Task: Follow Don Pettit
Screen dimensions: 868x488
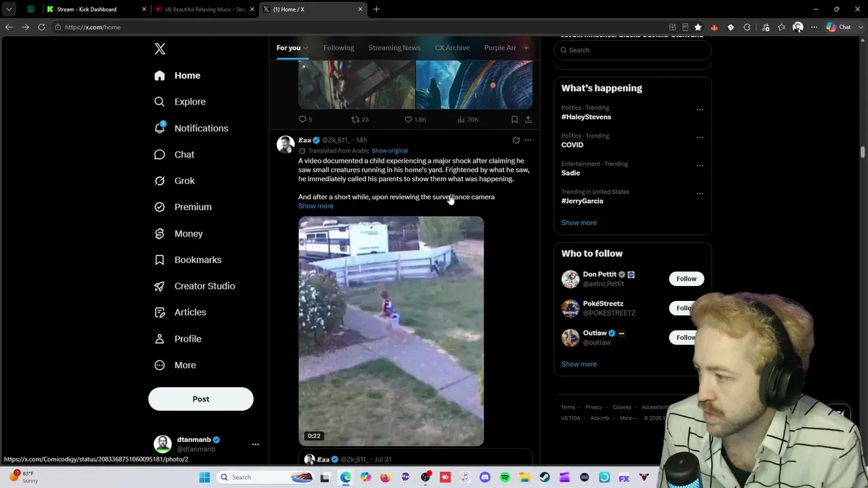Action: click(686, 279)
